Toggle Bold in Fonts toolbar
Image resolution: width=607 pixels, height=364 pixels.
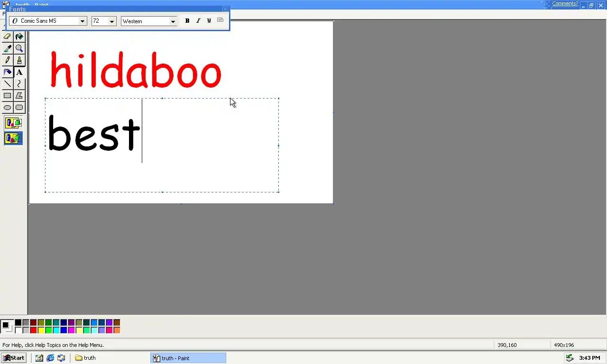(187, 21)
